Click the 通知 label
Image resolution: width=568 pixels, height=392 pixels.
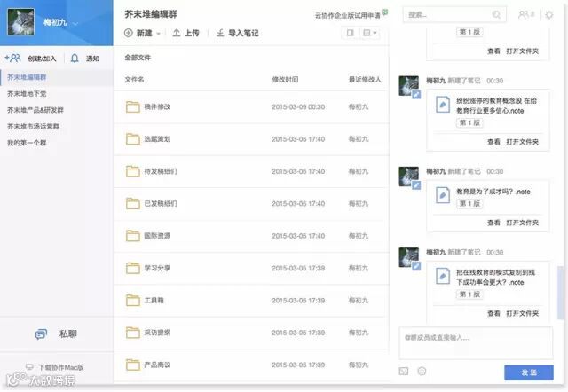click(92, 59)
